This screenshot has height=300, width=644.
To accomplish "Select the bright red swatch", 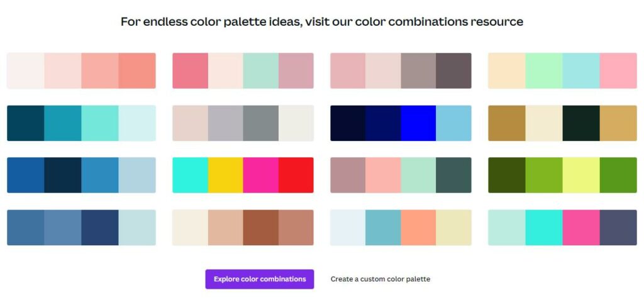I will [x=296, y=175].
